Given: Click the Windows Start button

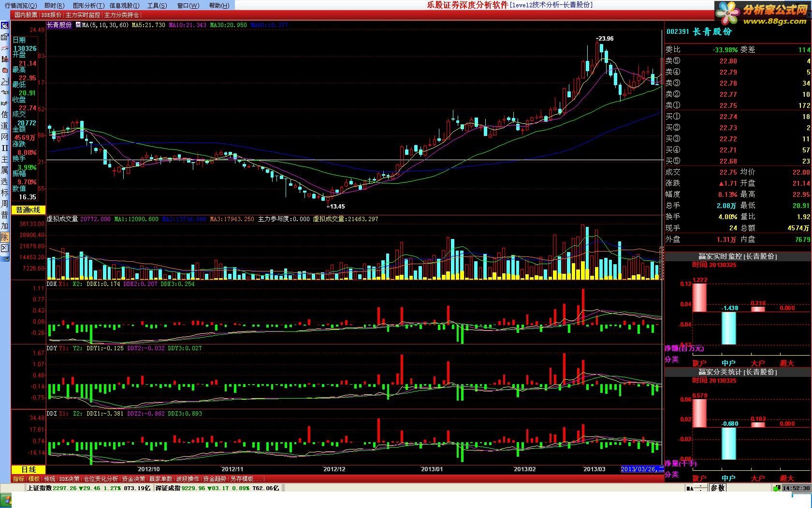Looking at the screenshot, I should [x=6, y=500].
